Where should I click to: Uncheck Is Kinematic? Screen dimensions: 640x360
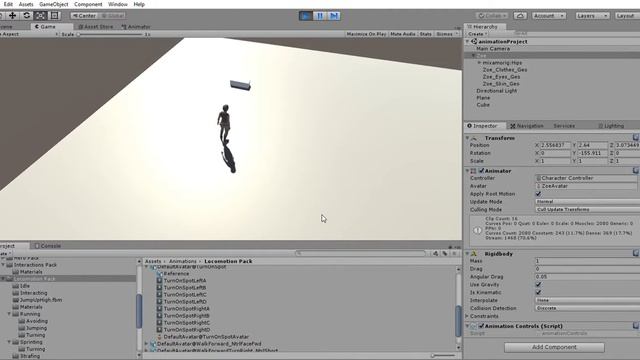pyautogui.click(x=538, y=292)
